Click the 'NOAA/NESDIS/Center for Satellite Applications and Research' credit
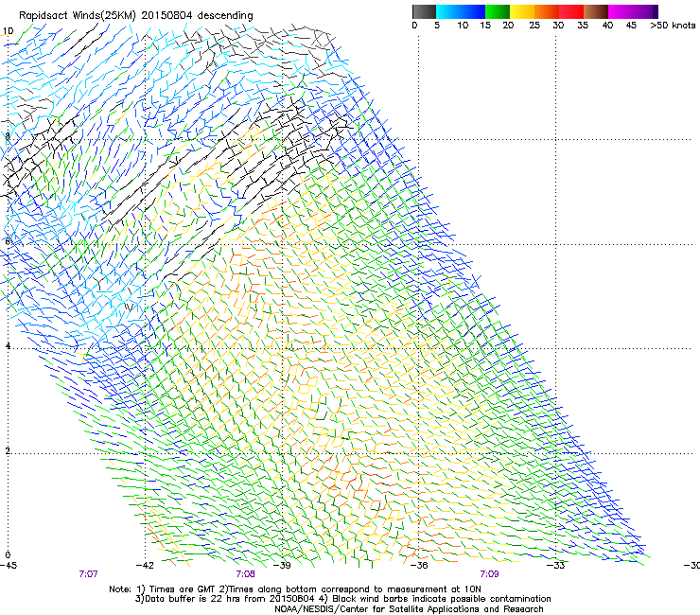This screenshot has height=615, width=700. pos(409,609)
